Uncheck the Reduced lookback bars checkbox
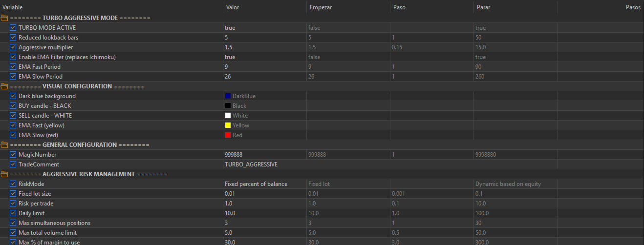 [x=13, y=38]
